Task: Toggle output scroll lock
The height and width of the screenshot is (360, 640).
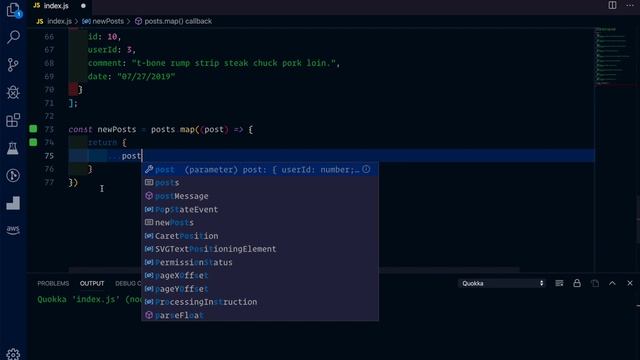Action: [577, 283]
